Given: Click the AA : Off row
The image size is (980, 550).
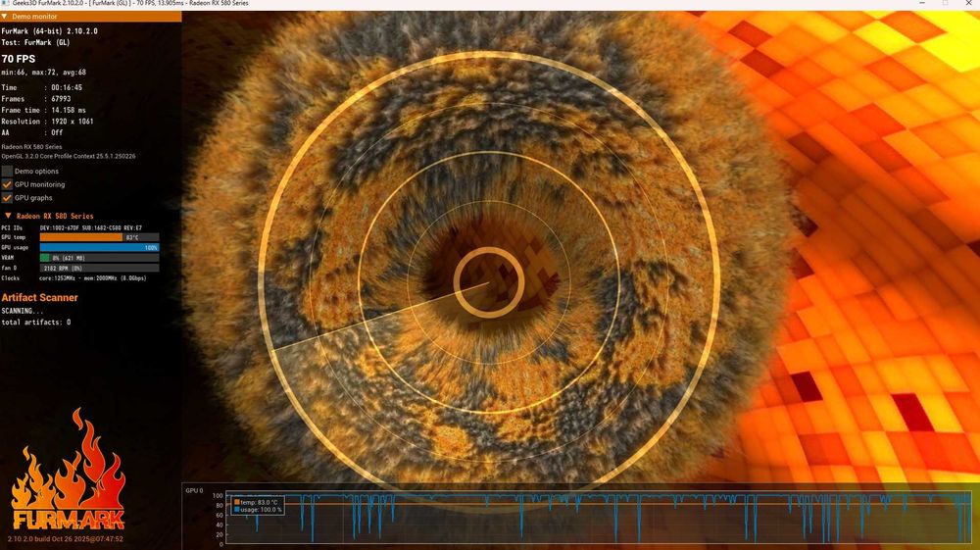Looking at the screenshot, I should tap(32, 132).
